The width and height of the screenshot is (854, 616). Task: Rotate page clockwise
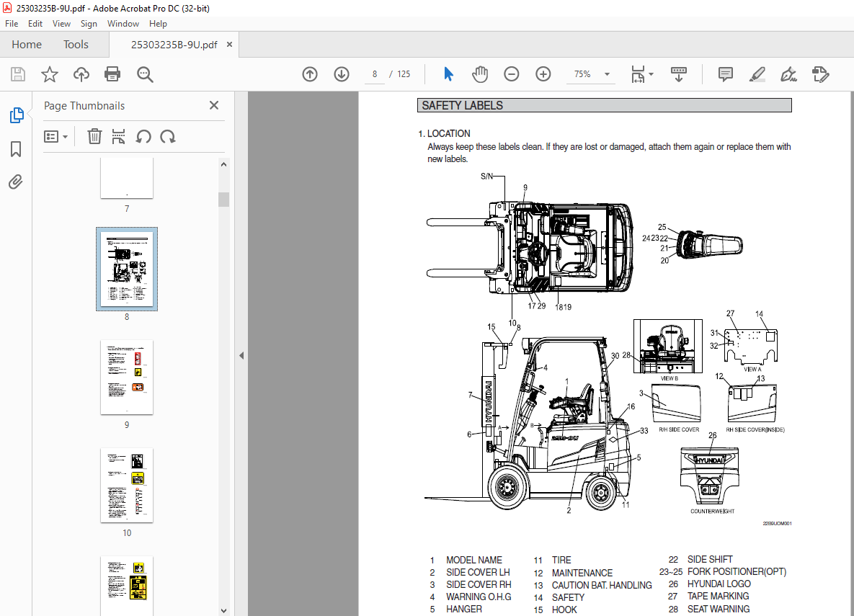[168, 137]
